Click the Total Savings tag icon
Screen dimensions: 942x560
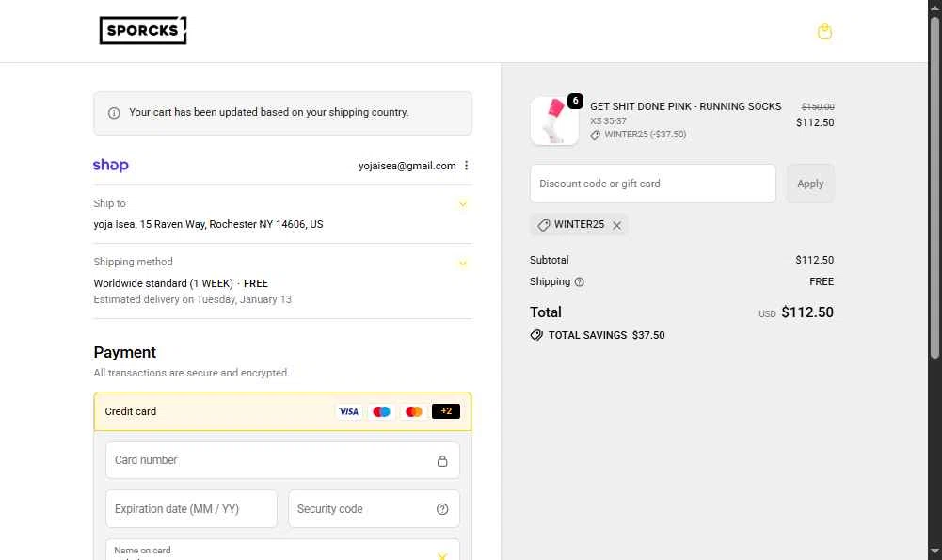536,335
